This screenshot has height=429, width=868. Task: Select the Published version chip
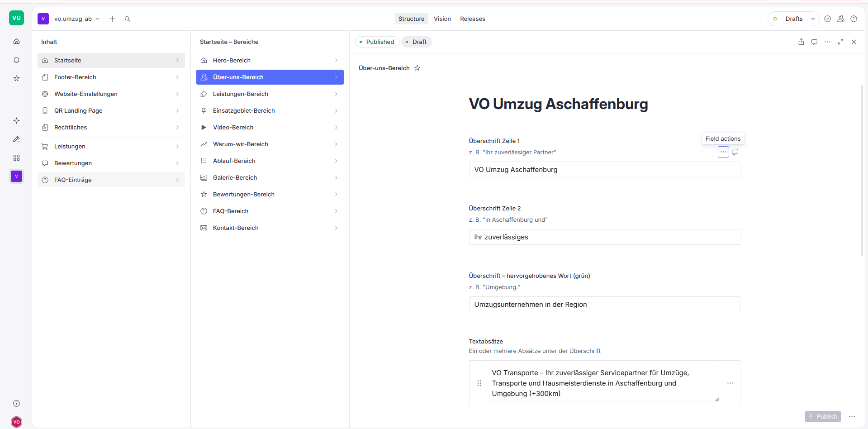click(x=377, y=42)
